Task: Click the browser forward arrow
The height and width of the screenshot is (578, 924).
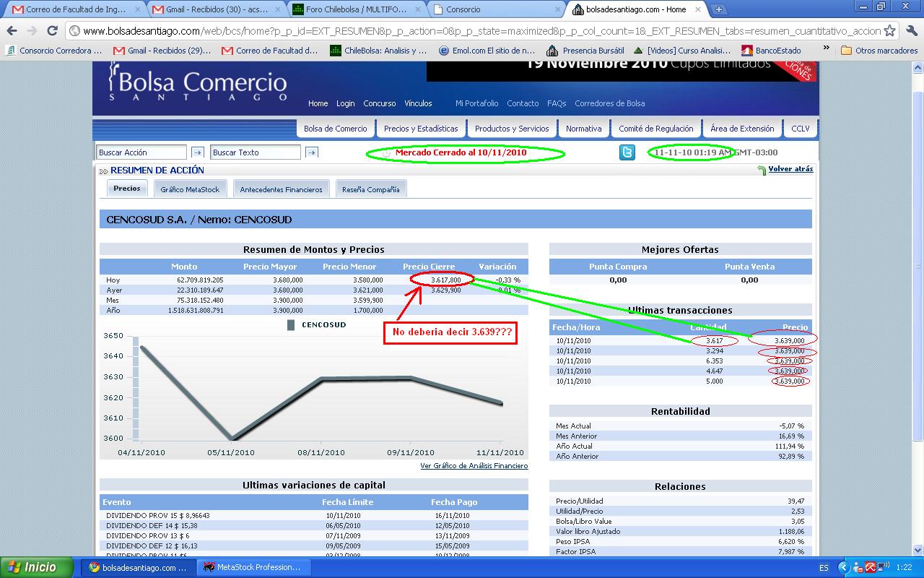Action: click(x=32, y=31)
